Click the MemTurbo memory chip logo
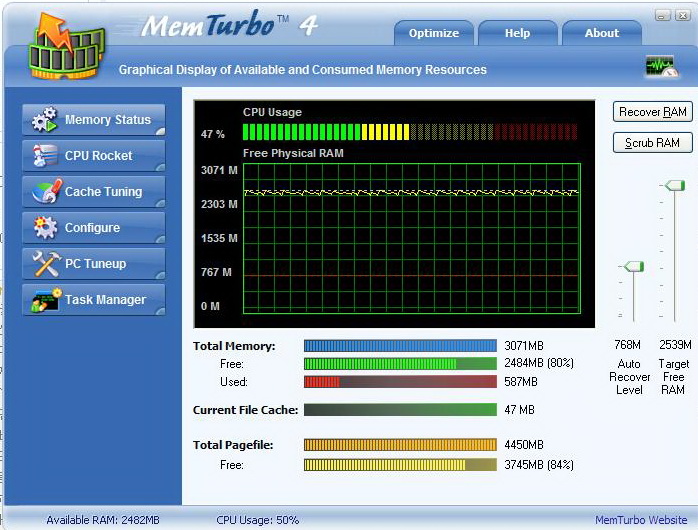Image resolution: width=698 pixels, height=530 pixels. [x=66, y=47]
